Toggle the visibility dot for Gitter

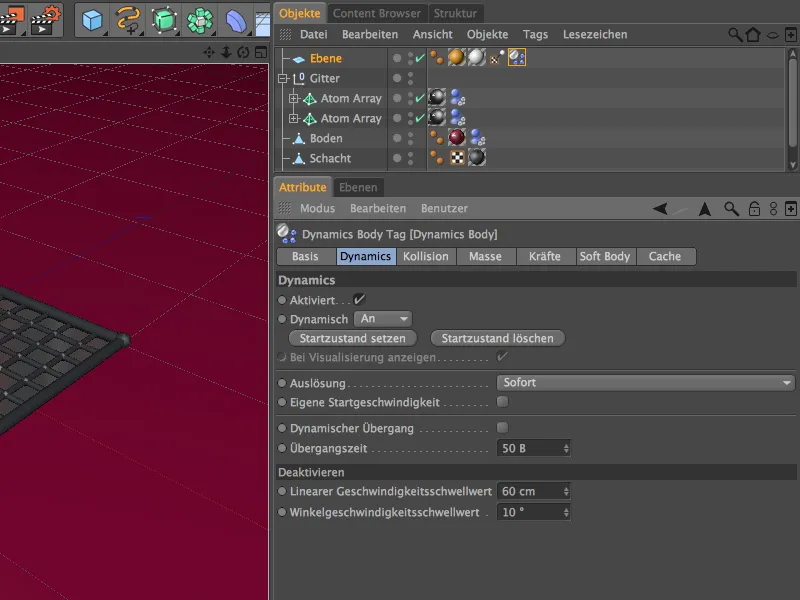(x=397, y=78)
